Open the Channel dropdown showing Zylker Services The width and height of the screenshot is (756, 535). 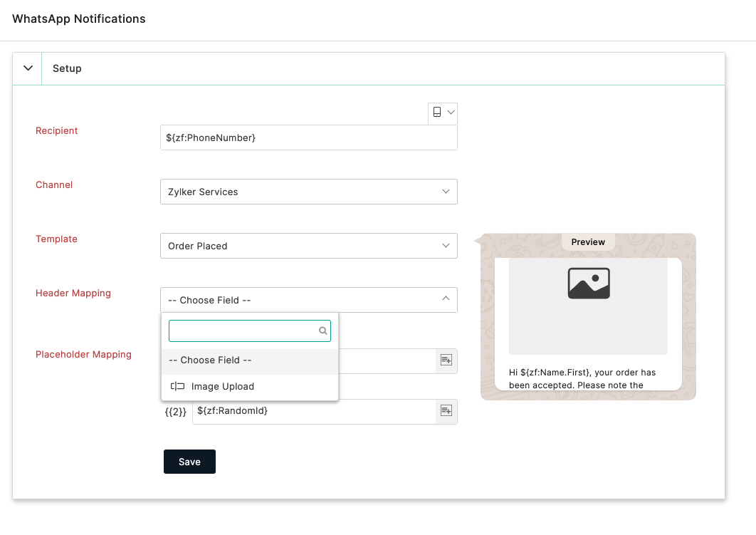click(308, 192)
